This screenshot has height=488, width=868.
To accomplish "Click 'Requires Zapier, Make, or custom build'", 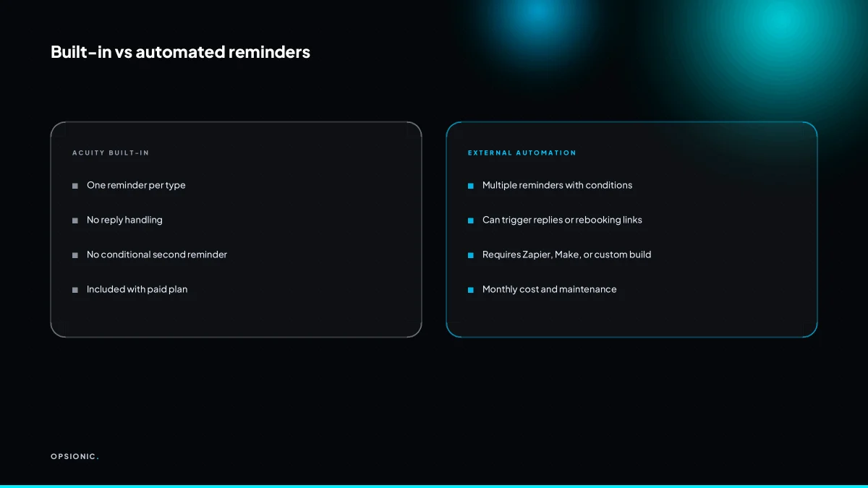I will coord(566,255).
